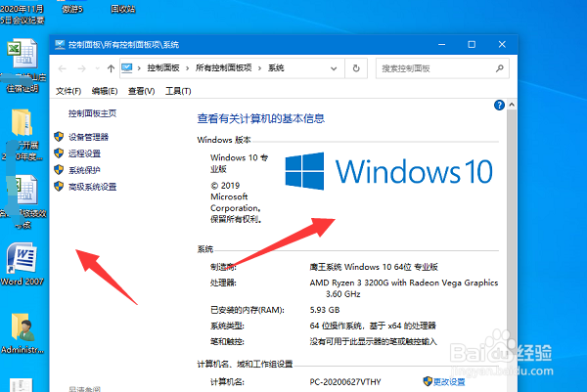Select 控制面板 breadcrumb in address bar
The width and height of the screenshot is (587, 392).
[x=163, y=68]
